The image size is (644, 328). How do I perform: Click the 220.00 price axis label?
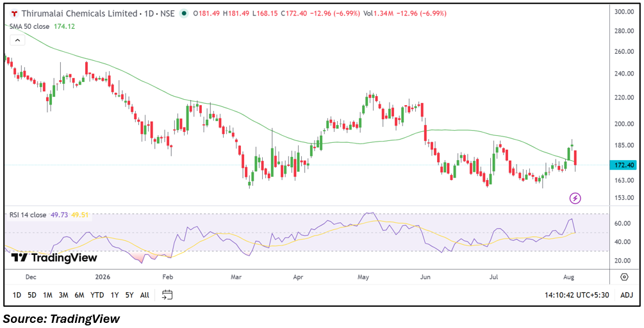[x=624, y=98]
